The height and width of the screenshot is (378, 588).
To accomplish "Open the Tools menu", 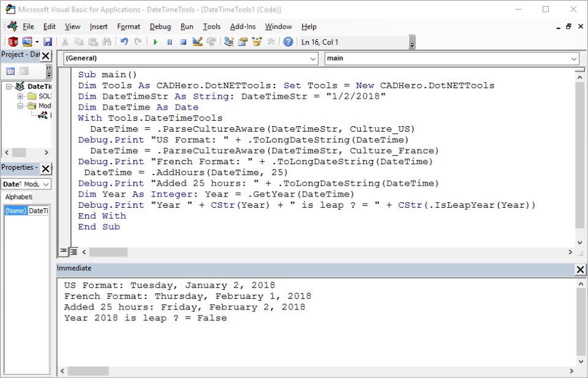I will click(x=211, y=26).
